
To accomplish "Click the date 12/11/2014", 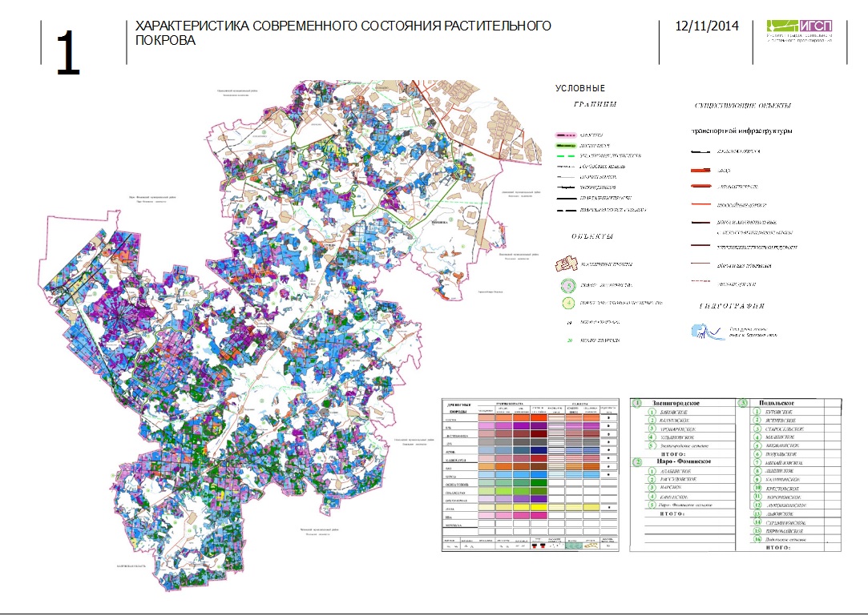I will [707, 26].
